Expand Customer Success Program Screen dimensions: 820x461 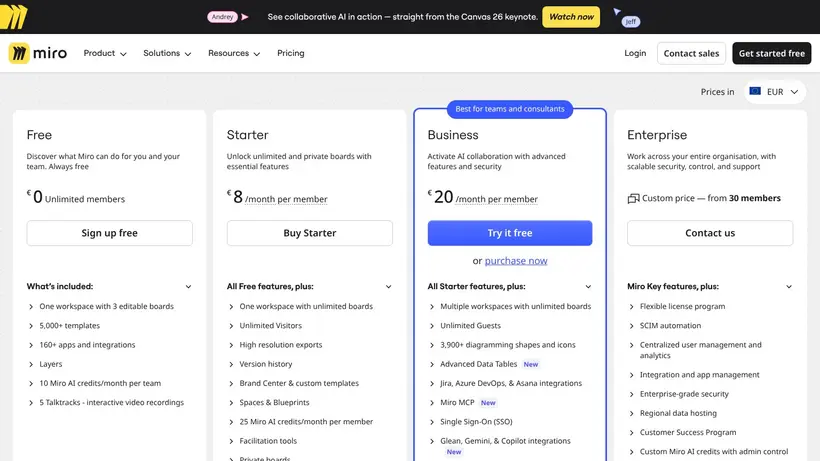tap(682, 433)
